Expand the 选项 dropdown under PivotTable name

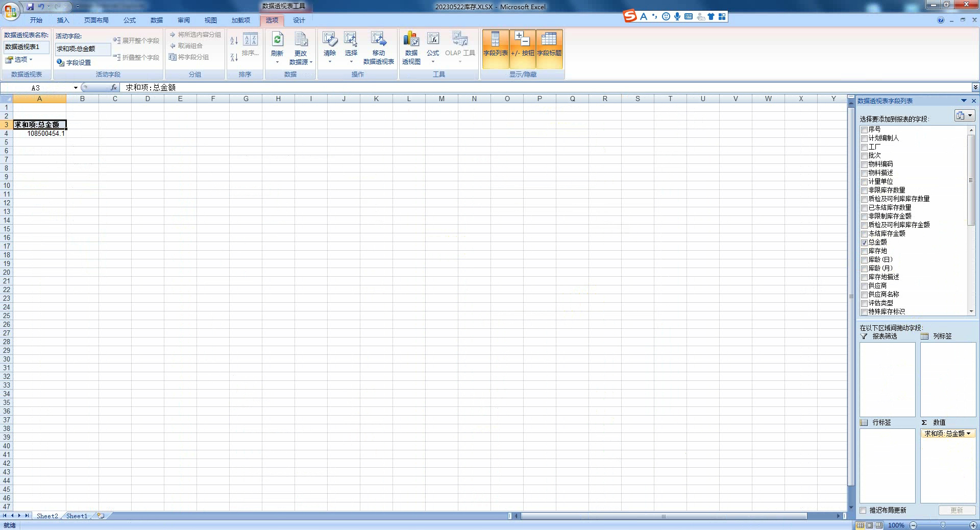click(x=20, y=60)
